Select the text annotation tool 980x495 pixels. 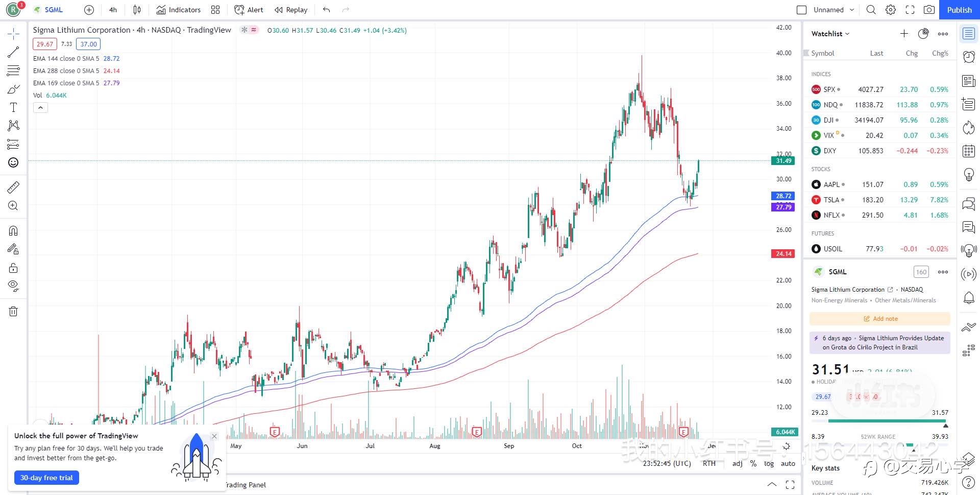(13, 107)
